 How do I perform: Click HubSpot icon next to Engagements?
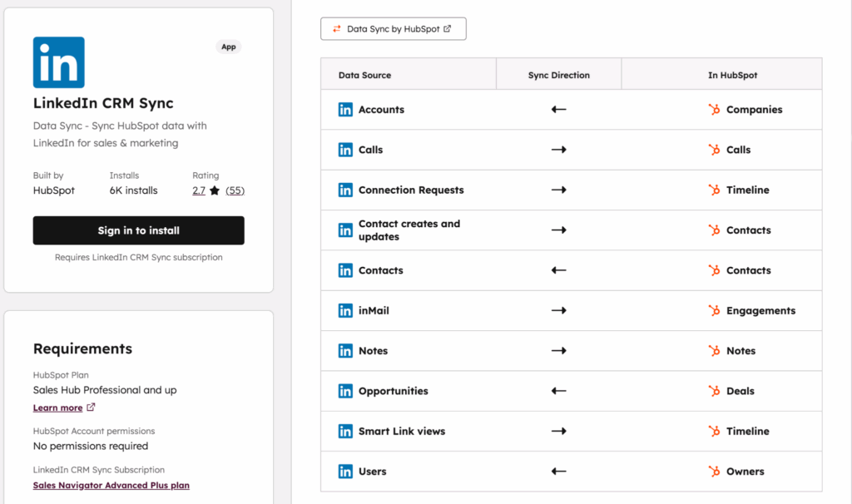713,311
